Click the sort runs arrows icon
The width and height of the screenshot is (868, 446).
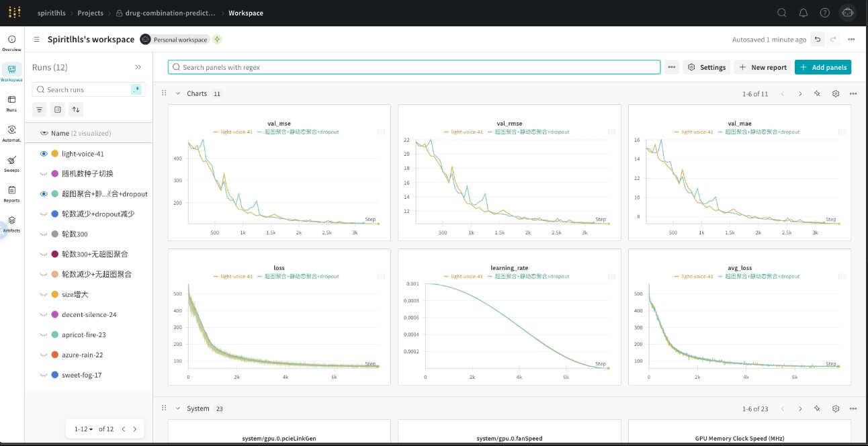point(76,109)
